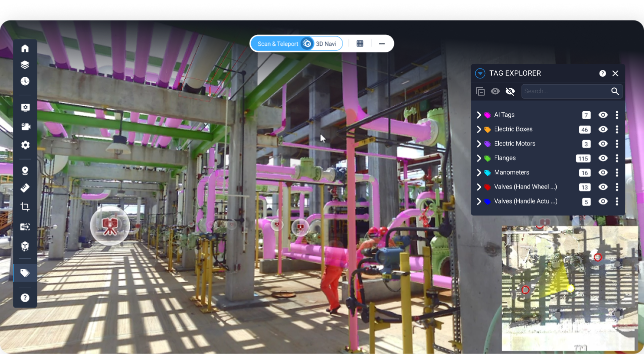Switch to 3D Navi mode
This screenshot has width=644, height=354.
(326, 44)
